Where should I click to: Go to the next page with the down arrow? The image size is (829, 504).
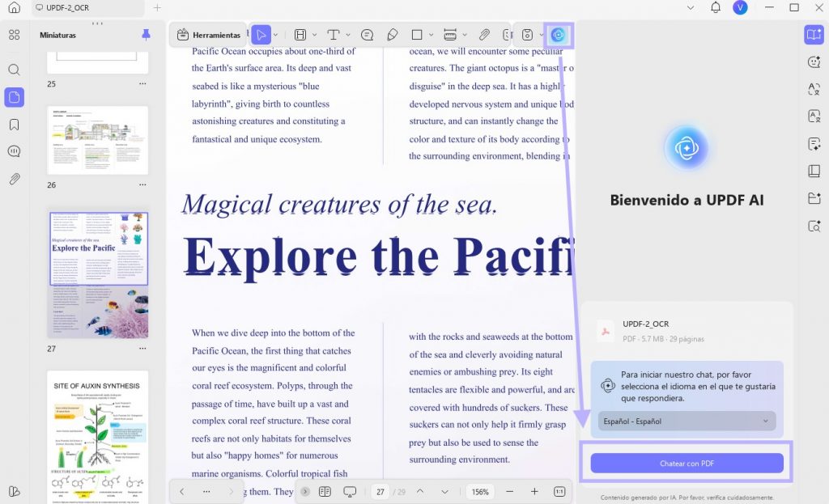pyautogui.click(x=444, y=491)
